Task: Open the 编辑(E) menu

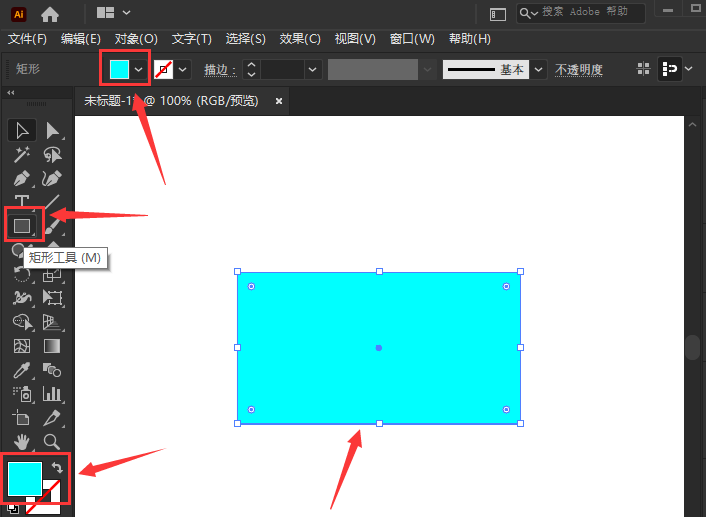Action: pos(81,39)
